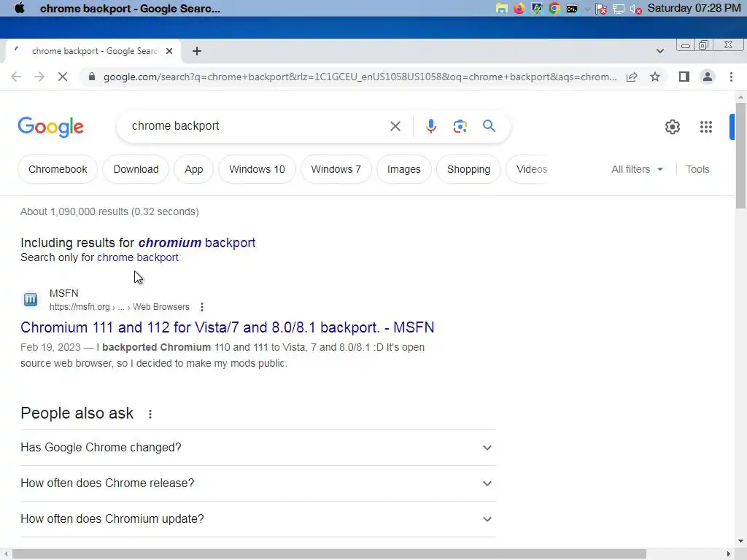Share this page icon

(632, 77)
